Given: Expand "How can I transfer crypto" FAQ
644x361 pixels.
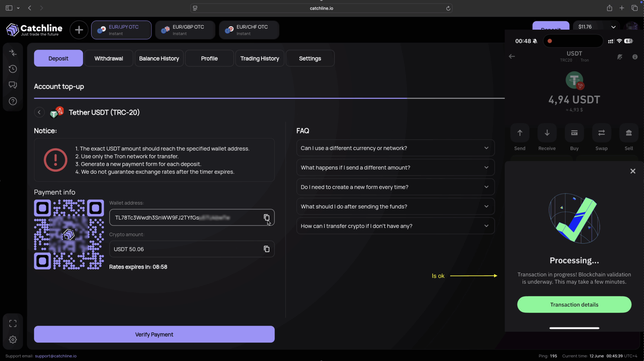Looking at the screenshot, I should 395,226.
